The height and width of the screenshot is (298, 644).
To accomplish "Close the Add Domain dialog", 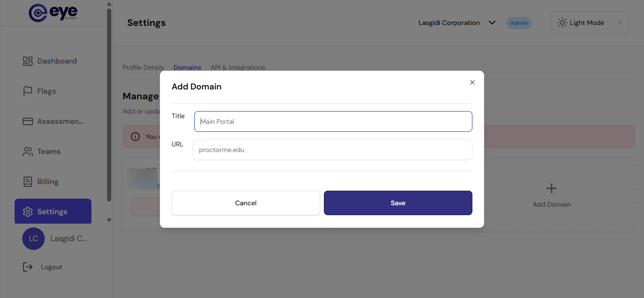I will 472,82.
